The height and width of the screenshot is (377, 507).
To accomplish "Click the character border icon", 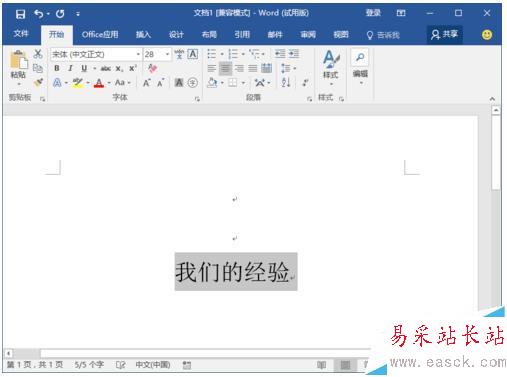I will point(193,54).
